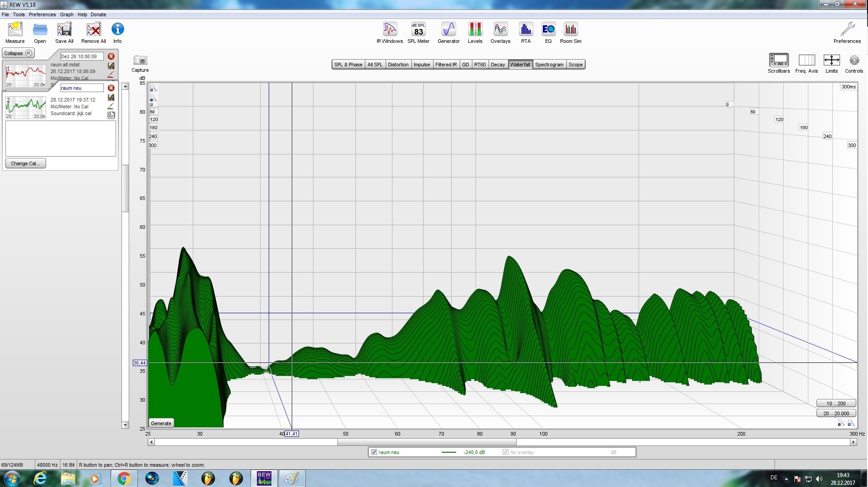This screenshot has width=868, height=487.
Task: Toggle the 'raum neu' trace checkbox in legend
Action: pos(374,452)
